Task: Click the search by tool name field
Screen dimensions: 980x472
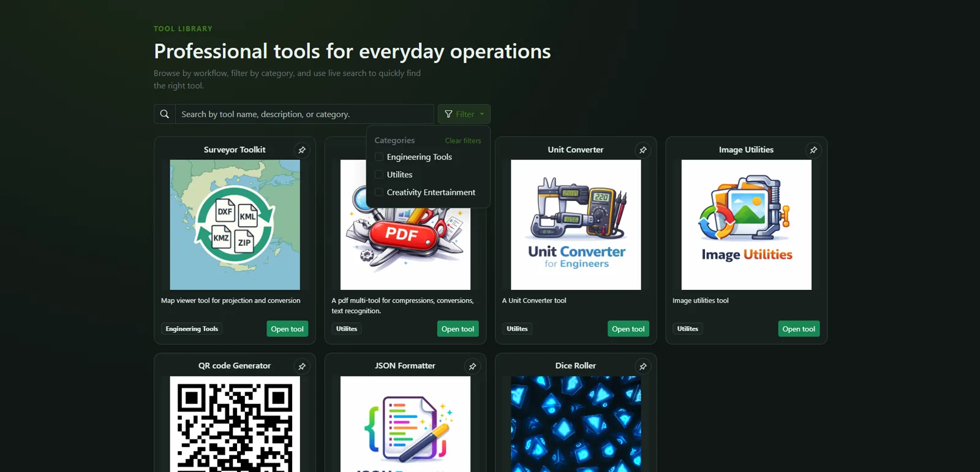Action: click(304, 114)
